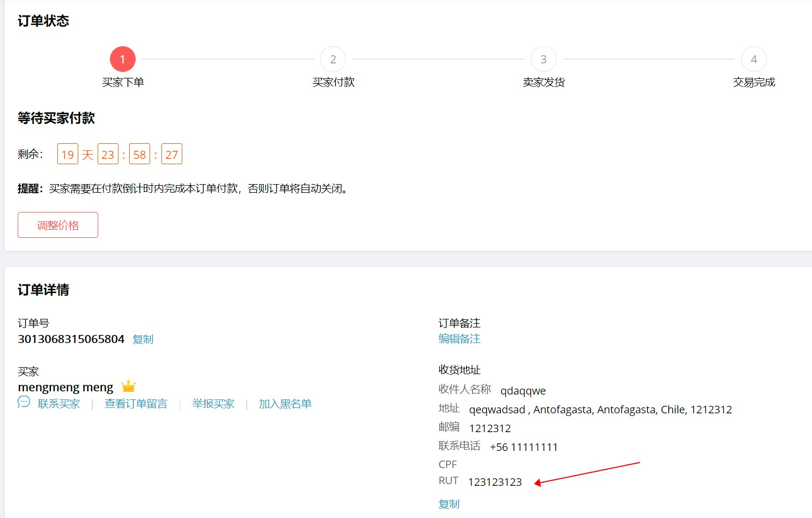Viewport: 812px width, 518px height.
Task: Copy shipping address using bottom 复制 link
Action: 448,504
